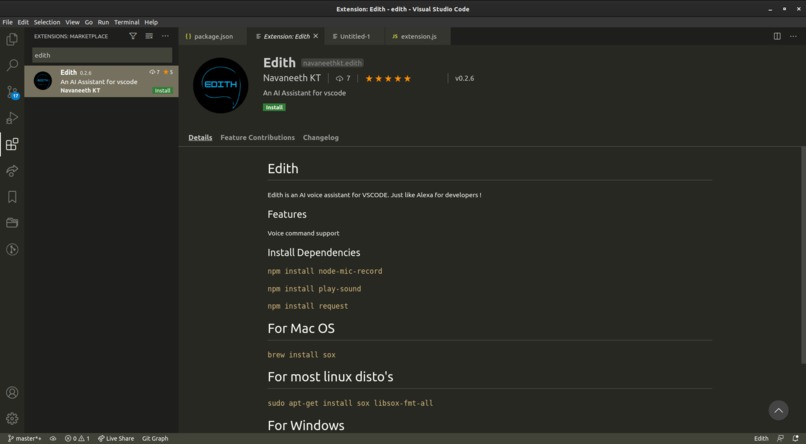
Task: Install Edith from the list entry
Action: pos(162,90)
